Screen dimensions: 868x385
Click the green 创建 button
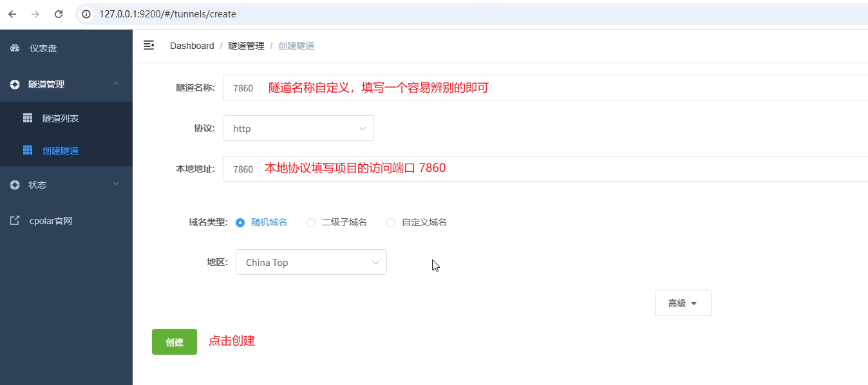175,342
